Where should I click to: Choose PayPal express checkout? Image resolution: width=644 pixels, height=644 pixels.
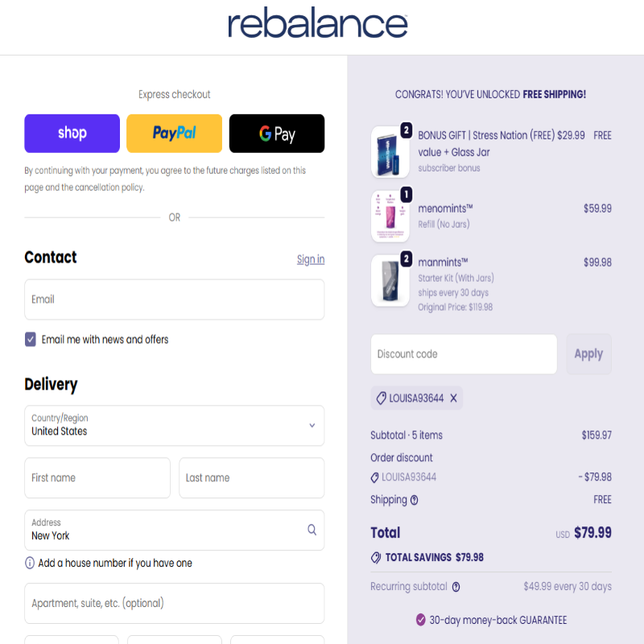pyautogui.click(x=174, y=134)
